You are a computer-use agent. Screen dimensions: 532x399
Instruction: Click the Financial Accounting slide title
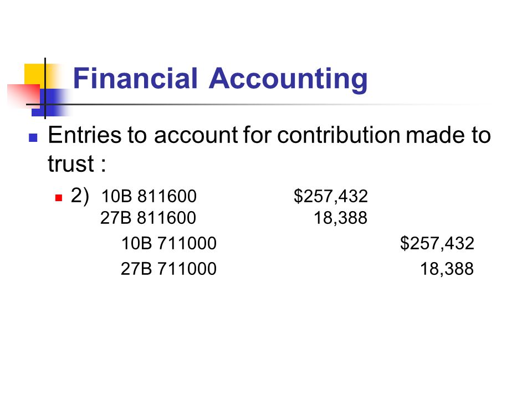(x=220, y=79)
